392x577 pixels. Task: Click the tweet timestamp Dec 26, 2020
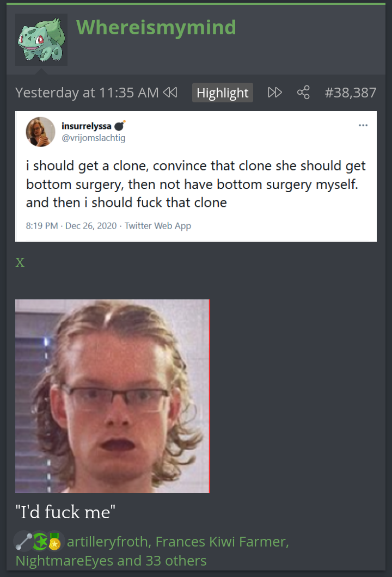[91, 225]
